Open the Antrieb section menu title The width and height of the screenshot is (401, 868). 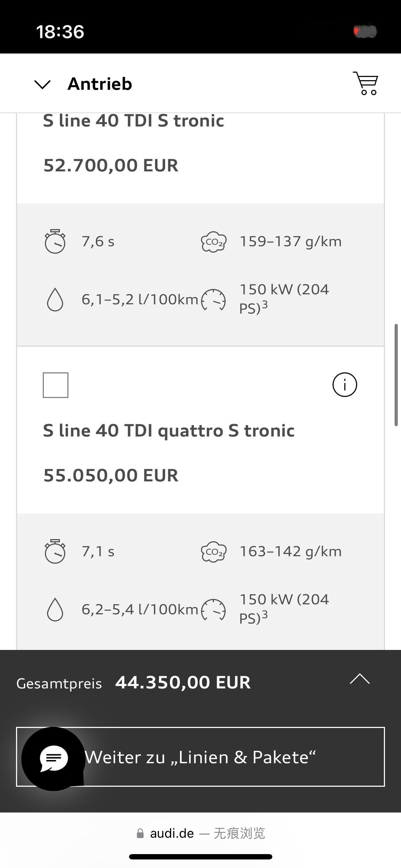click(x=100, y=84)
